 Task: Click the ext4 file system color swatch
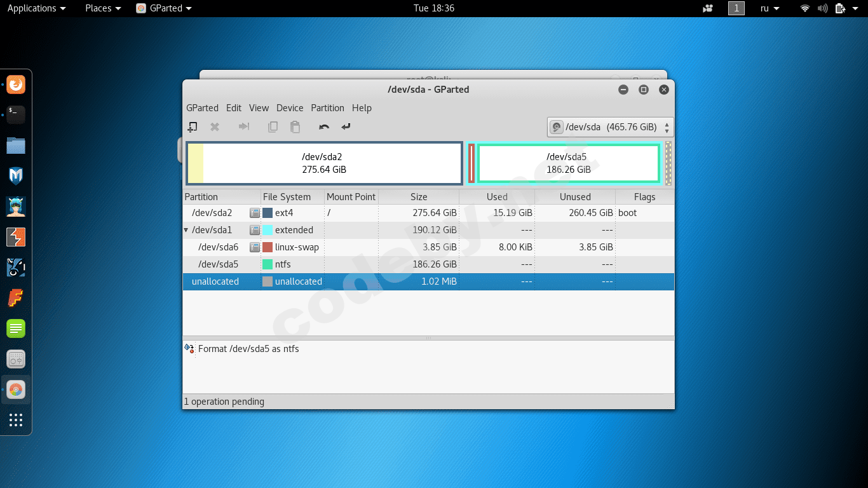(x=268, y=213)
